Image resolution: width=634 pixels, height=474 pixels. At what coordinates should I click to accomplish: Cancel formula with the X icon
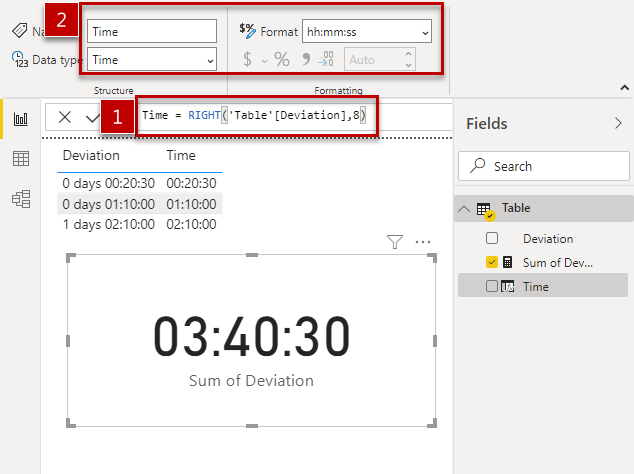coord(65,117)
